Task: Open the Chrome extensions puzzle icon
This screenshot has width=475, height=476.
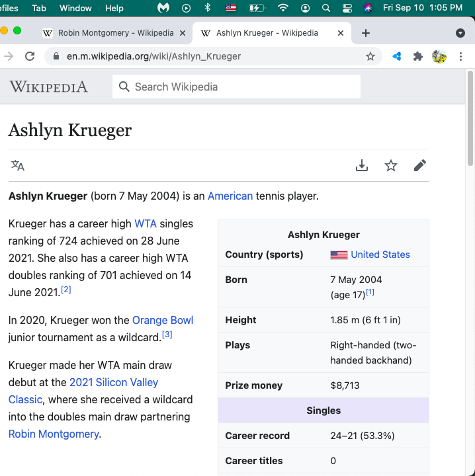Action: pos(418,57)
